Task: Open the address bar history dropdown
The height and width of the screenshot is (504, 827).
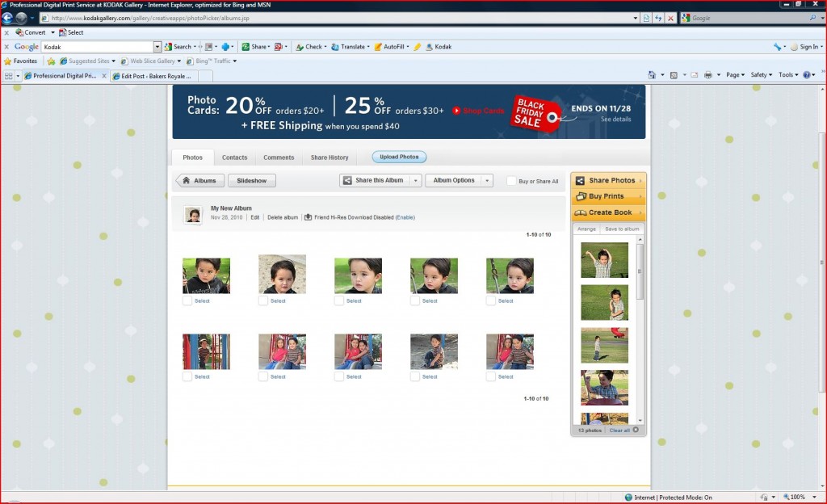Action: click(x=635, y=18)
